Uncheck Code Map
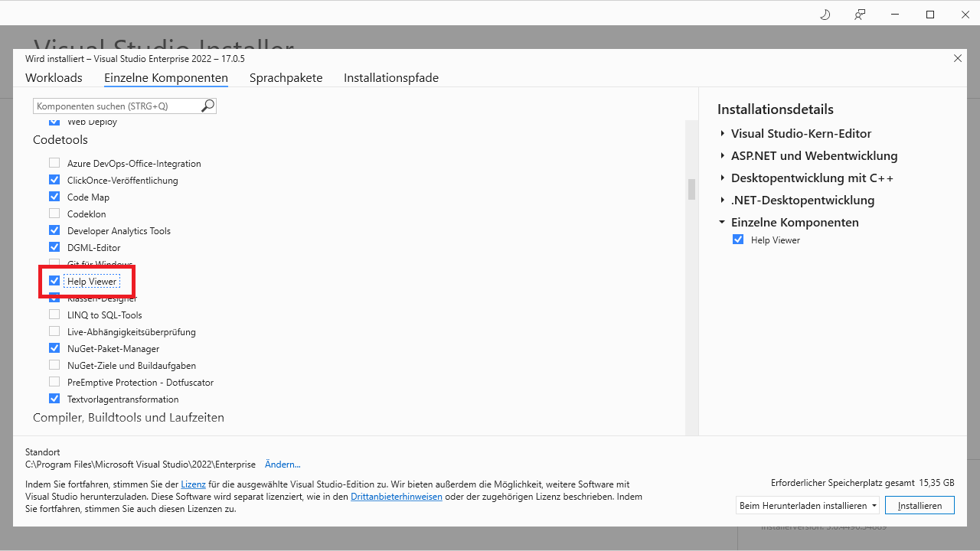The image size is (980, 551). click(x=54, y=196)
